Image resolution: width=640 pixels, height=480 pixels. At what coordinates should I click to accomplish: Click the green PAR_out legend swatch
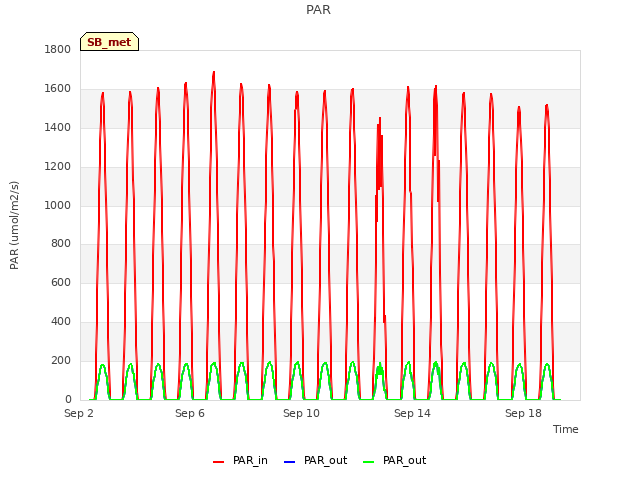click(x=368, y=462)
